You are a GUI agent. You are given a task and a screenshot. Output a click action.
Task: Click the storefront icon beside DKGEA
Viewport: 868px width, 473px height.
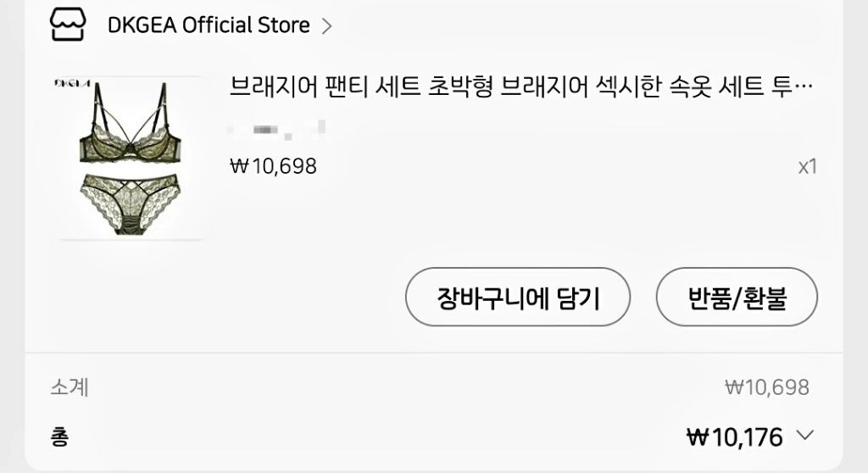(68, 25)
